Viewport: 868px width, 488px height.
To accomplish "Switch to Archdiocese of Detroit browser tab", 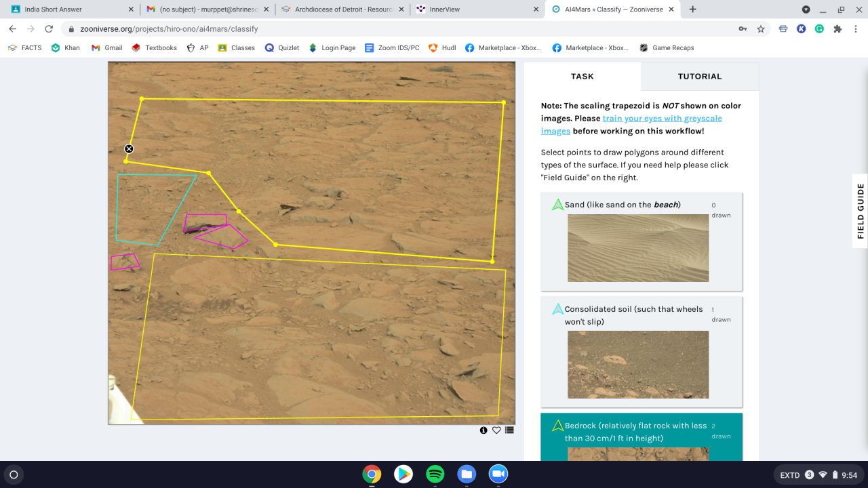I will 342,9.
